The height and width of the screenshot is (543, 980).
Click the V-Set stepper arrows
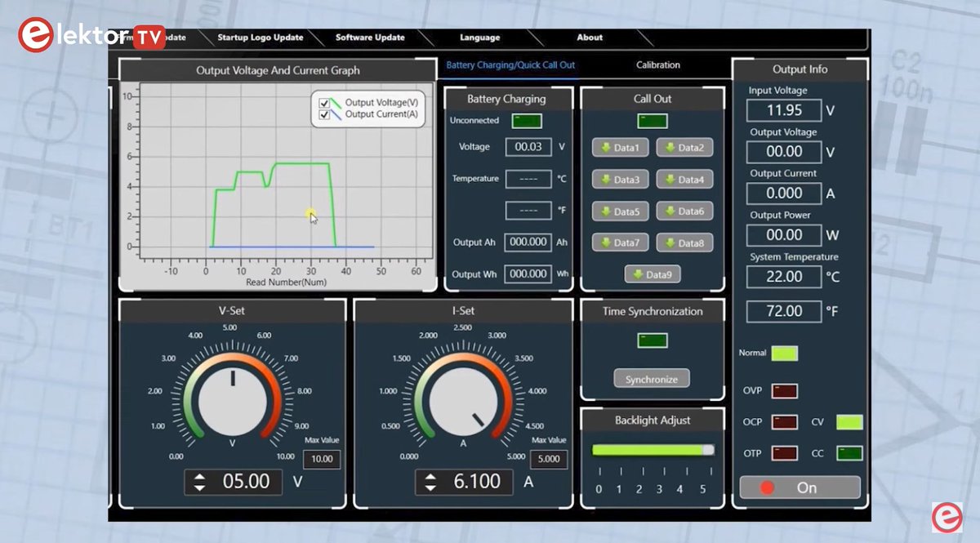click(200, 483)
